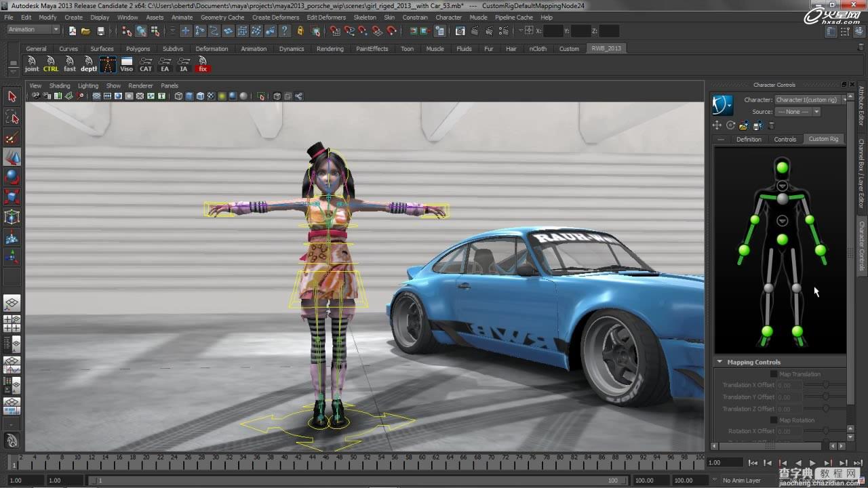Select the Rotate tool sphere icon

tap(12, 177)
